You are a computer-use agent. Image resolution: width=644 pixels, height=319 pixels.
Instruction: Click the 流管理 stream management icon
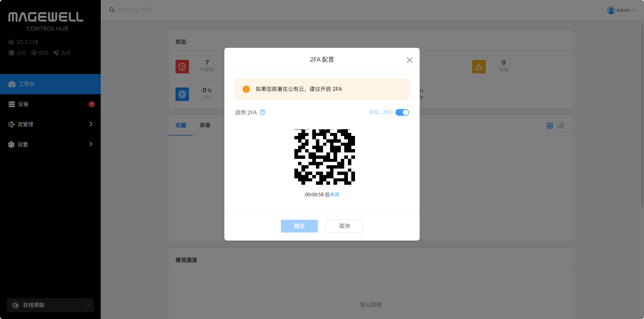point(11,125)
